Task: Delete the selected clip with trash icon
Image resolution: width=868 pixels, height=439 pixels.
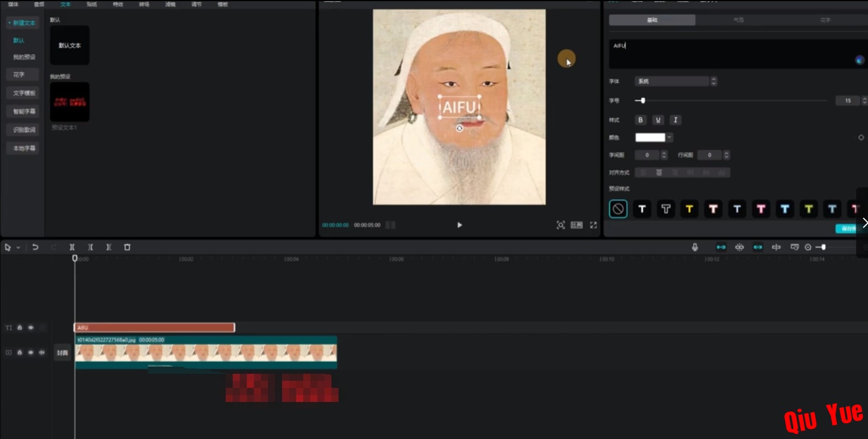Action: tap(127, 247)
